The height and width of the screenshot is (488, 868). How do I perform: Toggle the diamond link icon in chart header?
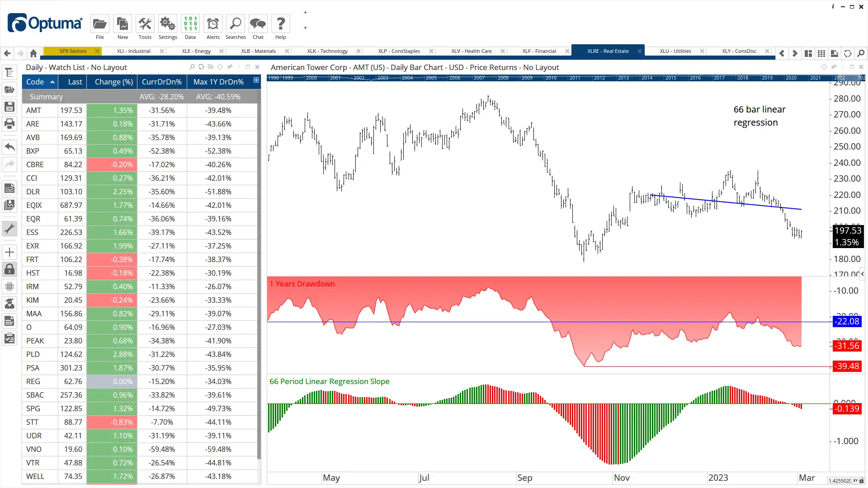[x=824, y=67]
